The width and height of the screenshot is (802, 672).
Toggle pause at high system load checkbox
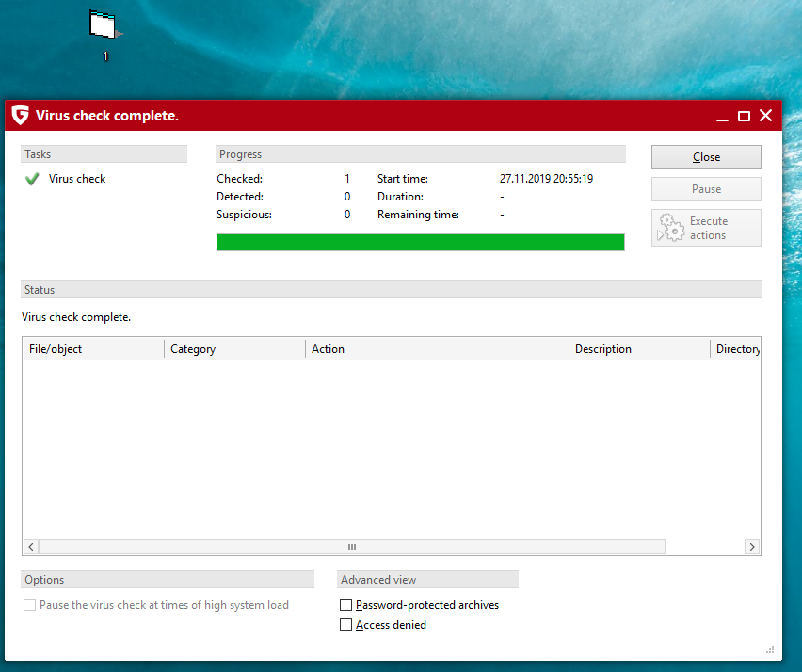pos(30,605)
